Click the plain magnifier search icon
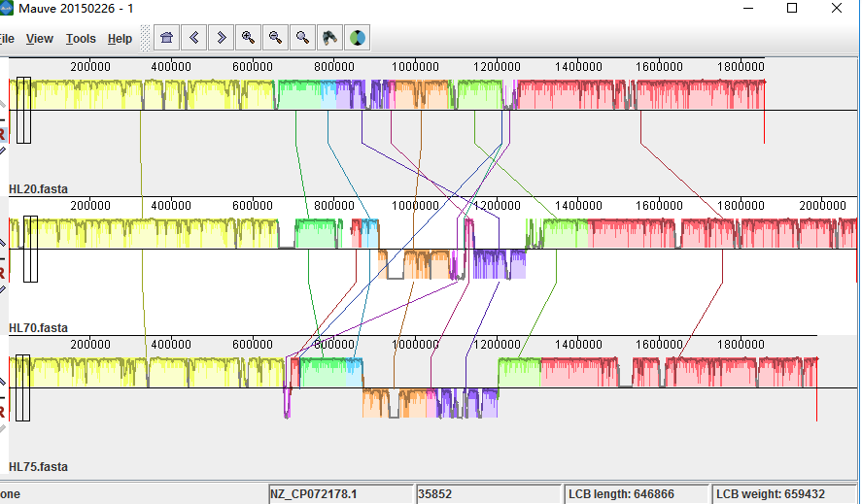862x504 pixels. click(302, 38)
